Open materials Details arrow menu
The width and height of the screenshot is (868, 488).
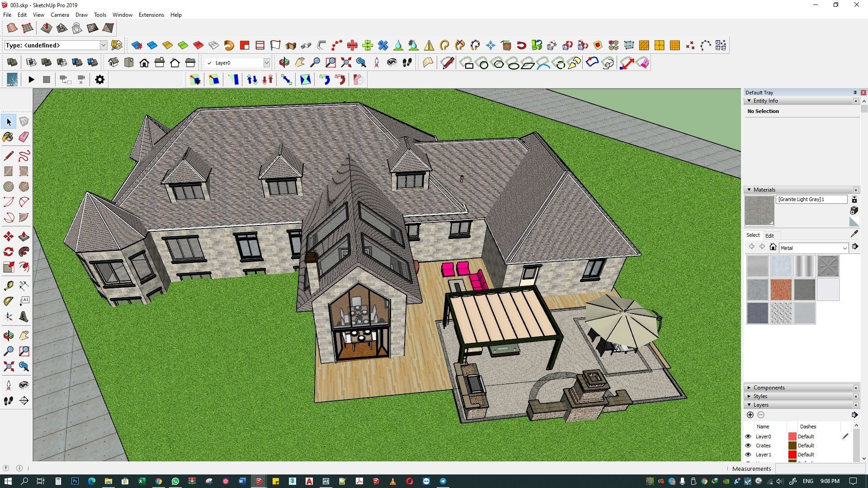point(854,247)
